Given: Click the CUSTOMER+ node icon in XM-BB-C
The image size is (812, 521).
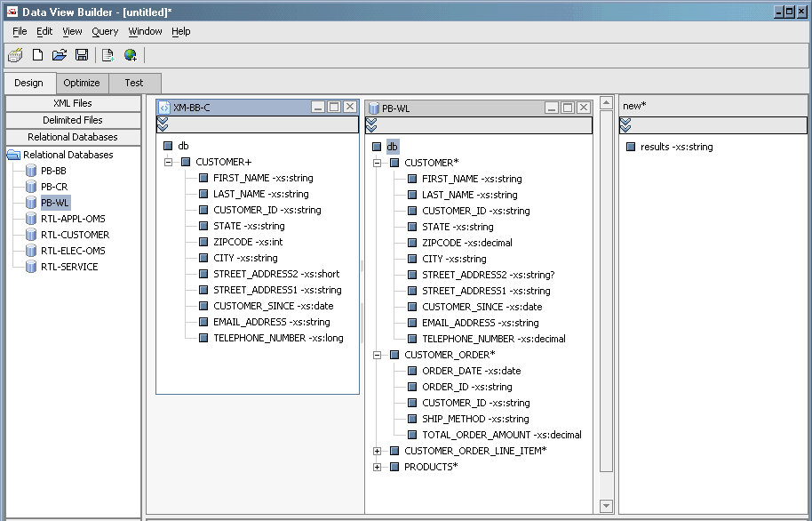Looking at the screenshot, I should coord(186,162).
